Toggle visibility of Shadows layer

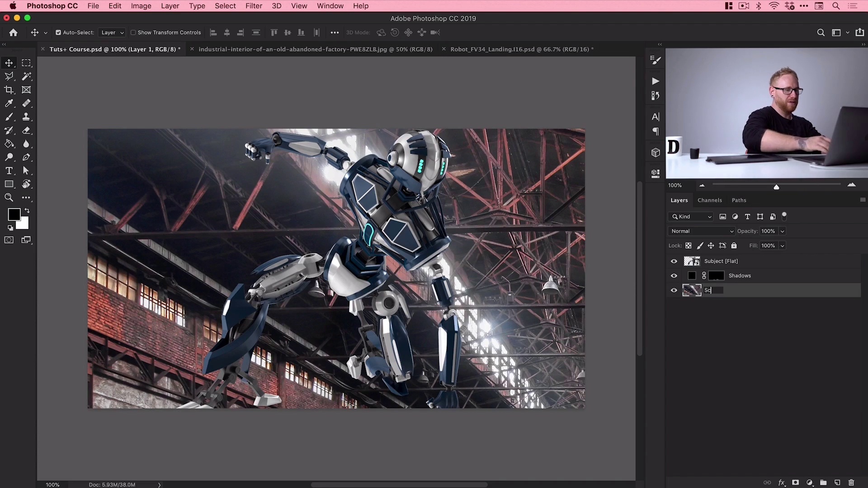tap(674, 275)
